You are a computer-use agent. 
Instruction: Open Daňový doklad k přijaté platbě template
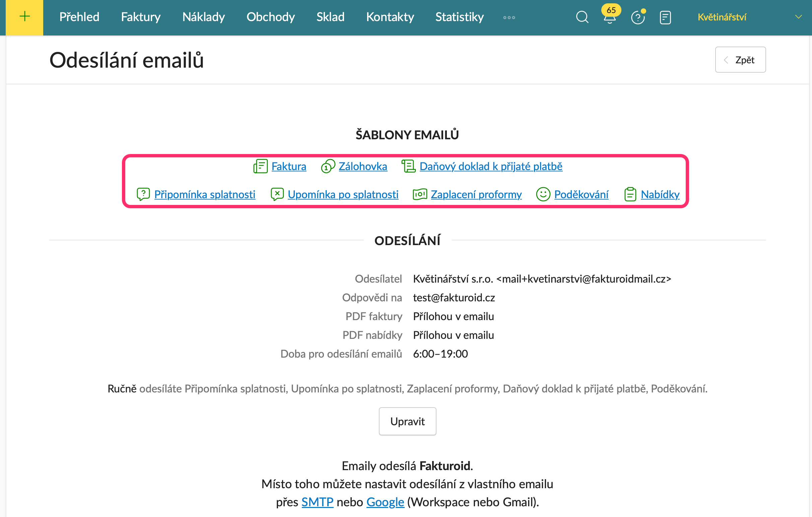(x=491, y=166)
